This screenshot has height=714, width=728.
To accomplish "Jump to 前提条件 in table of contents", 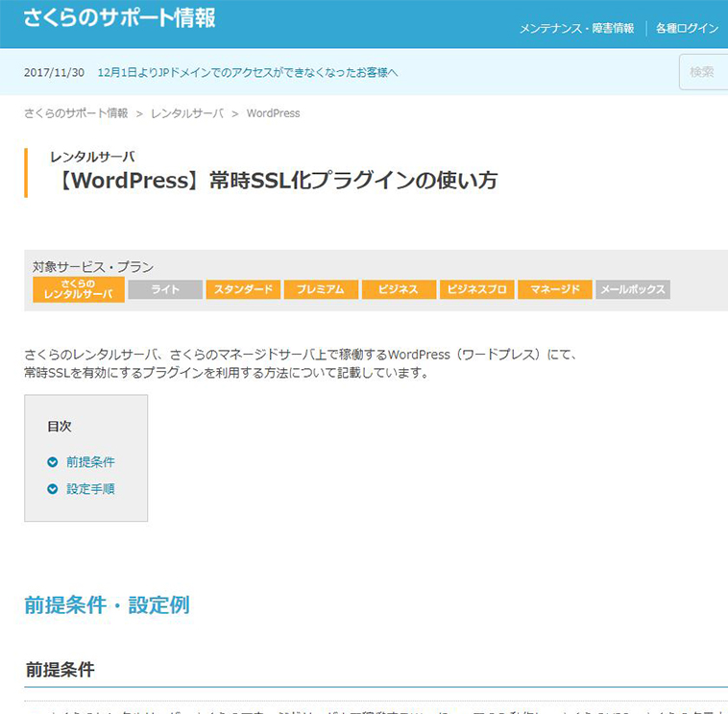I will [90, 462].
